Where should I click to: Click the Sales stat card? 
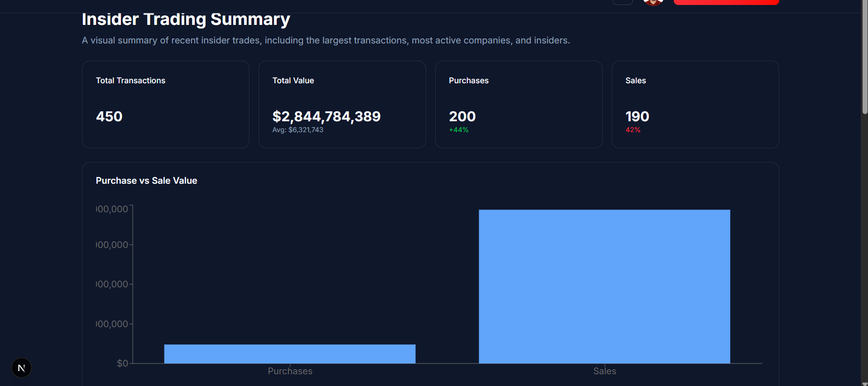pos(695,104)
